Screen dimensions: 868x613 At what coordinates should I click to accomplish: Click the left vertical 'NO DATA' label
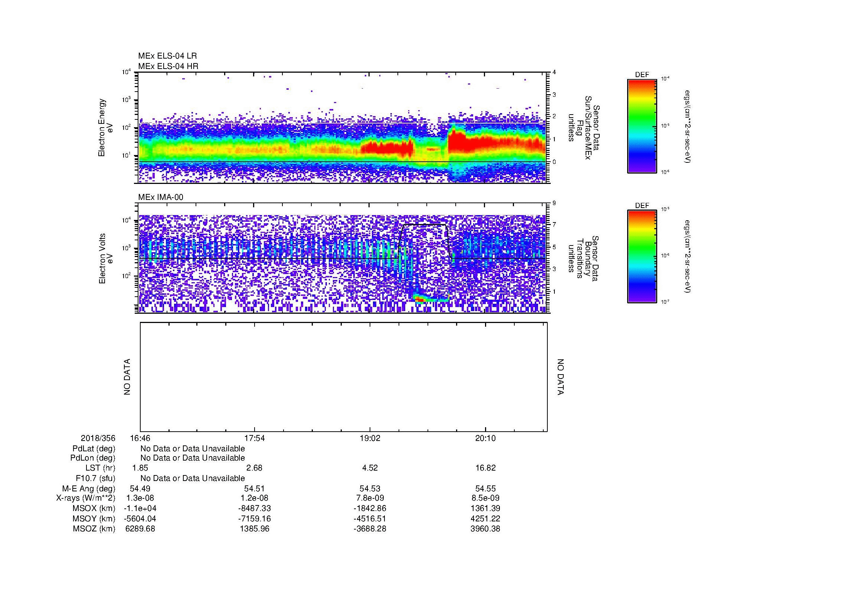tap(127, 377)
